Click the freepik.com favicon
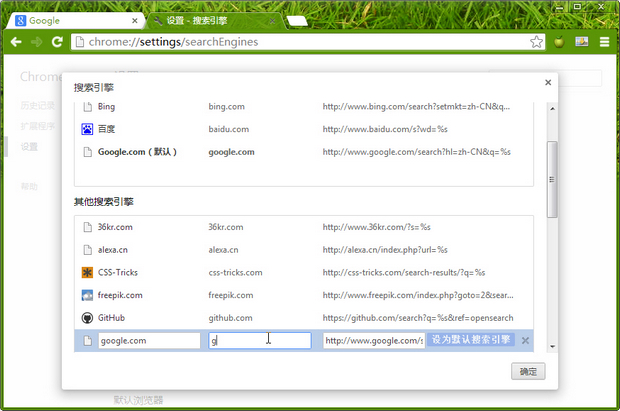Screen dimensions: 620x411 click(x=87, y=295)
